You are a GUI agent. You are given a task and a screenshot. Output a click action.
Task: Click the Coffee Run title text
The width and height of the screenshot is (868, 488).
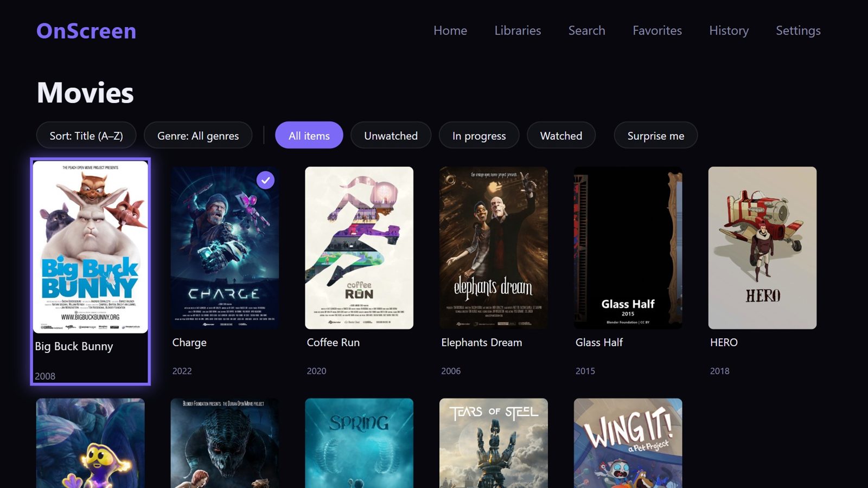tap(333, 342)
